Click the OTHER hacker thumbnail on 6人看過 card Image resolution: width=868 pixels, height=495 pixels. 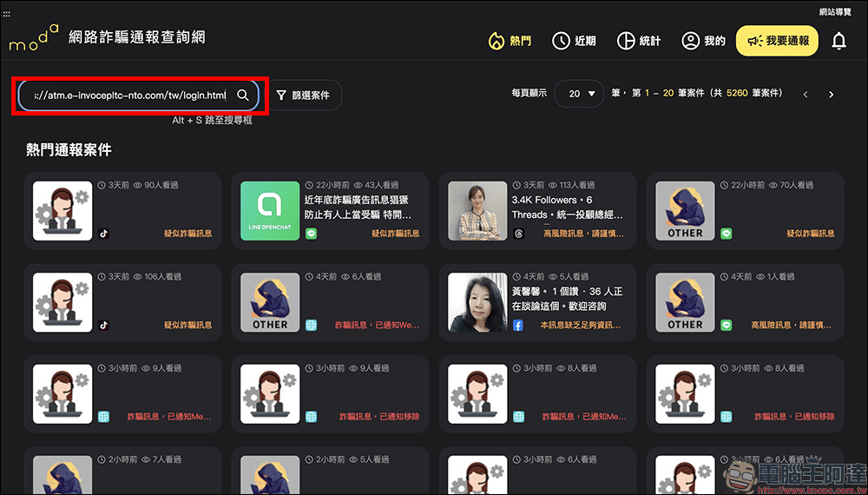(270, 302)
